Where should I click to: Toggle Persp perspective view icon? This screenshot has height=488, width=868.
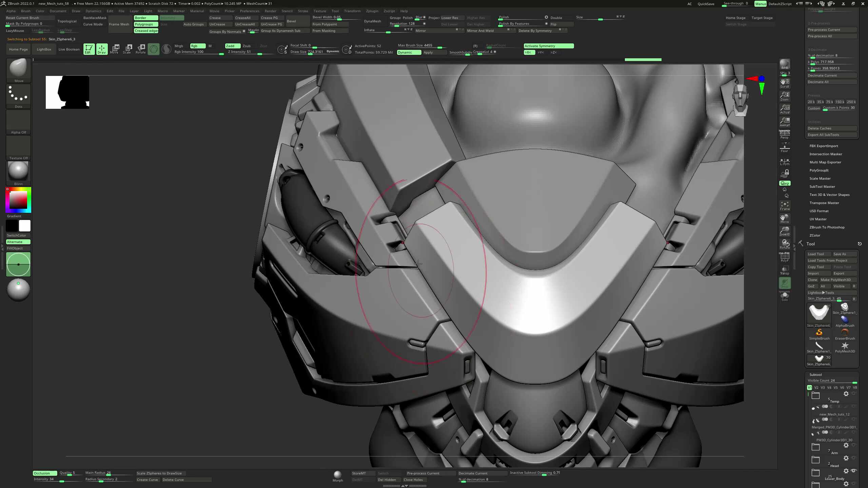pyautogui.click(x=785, y=135)
